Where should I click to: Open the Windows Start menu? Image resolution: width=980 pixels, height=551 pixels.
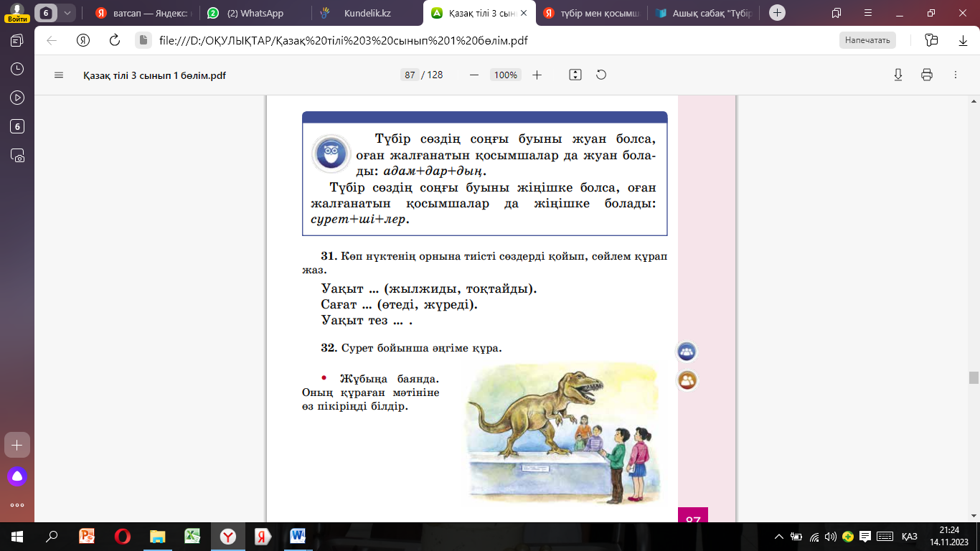[17, 536]
